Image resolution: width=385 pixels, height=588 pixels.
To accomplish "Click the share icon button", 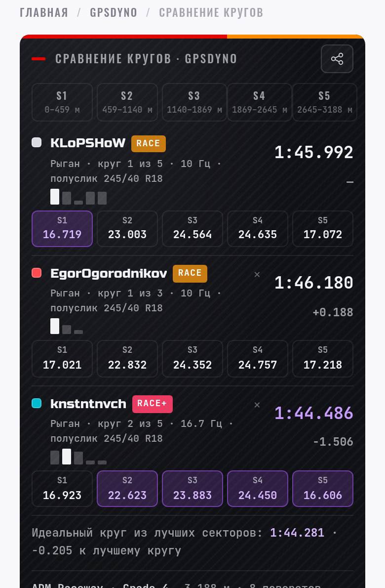I will point(337,59).
